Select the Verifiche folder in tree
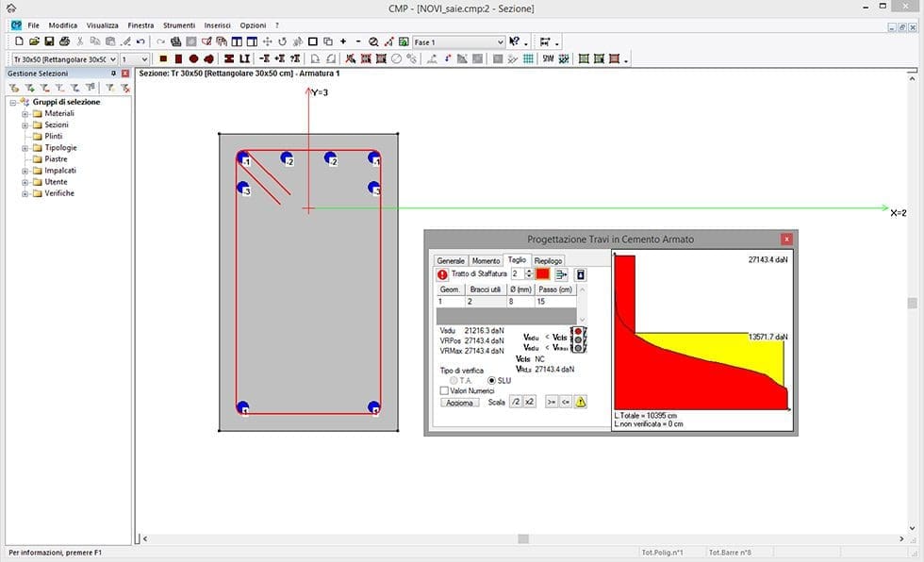The image size is (924, 562). pyautogui.click(x=58, y=193)
